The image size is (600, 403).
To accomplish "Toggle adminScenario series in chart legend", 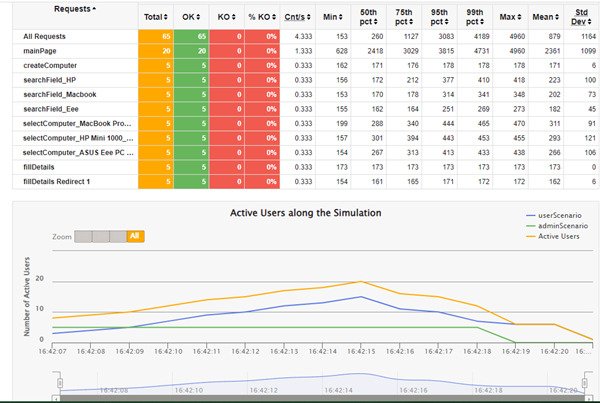I will coord(557,226).
